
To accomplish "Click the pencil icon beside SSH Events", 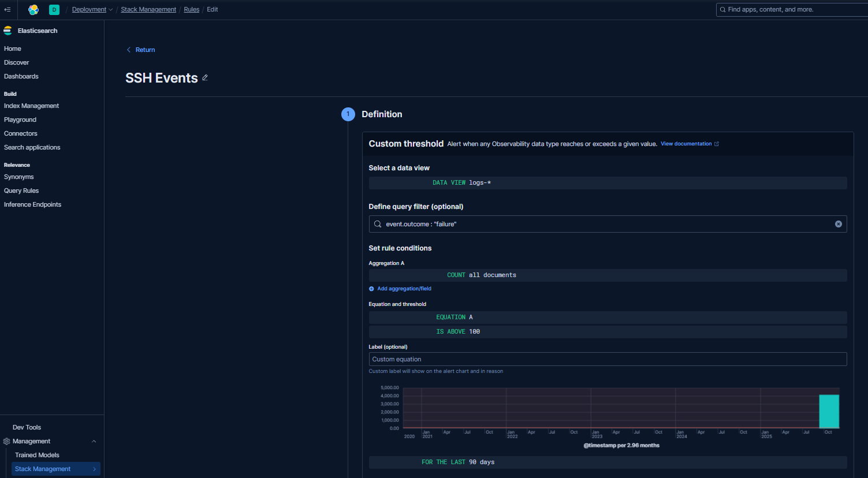I will click(x=205, y=78).
